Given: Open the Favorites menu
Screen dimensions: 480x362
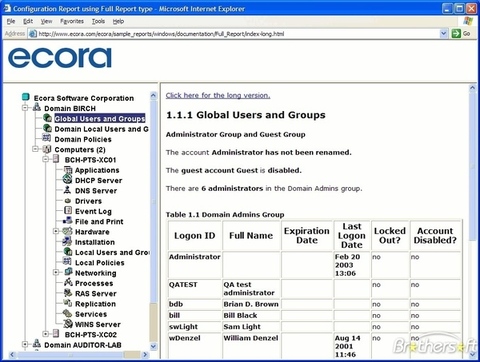Looking at the screenshot, I should [x=72, y=21].
